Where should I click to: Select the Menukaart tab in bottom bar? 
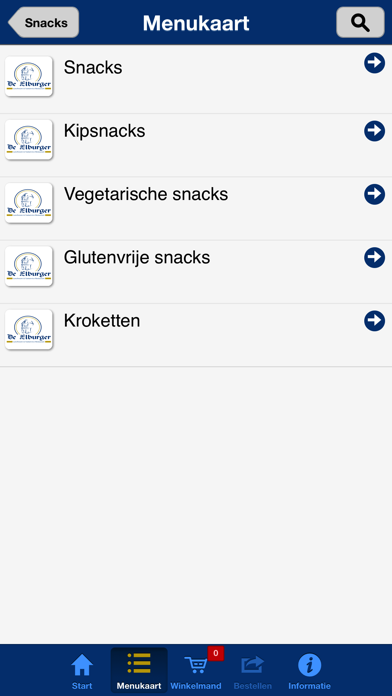point(139,670)
